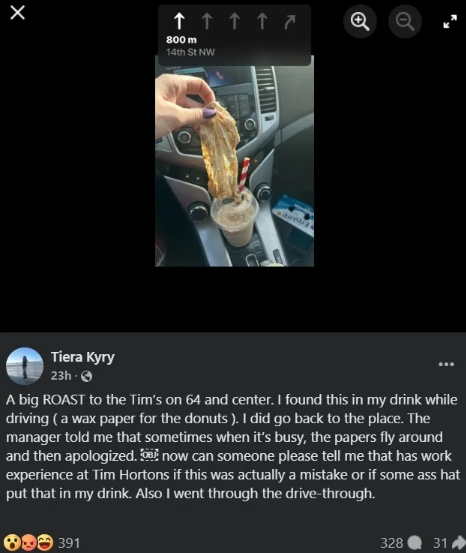Enter fullscreen with the expand arrows icon
The image size is (466, 553).
pyautogui.click(x=450, y=21)
